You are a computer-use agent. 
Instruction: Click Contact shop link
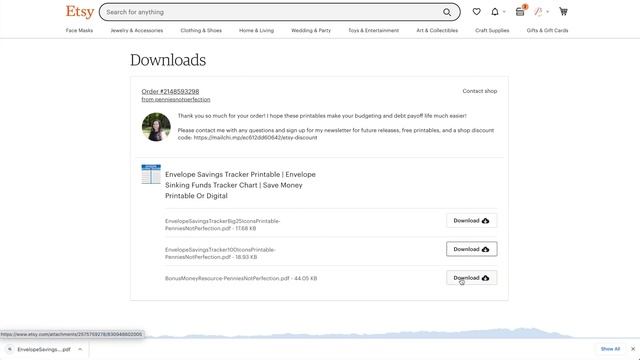480,91
